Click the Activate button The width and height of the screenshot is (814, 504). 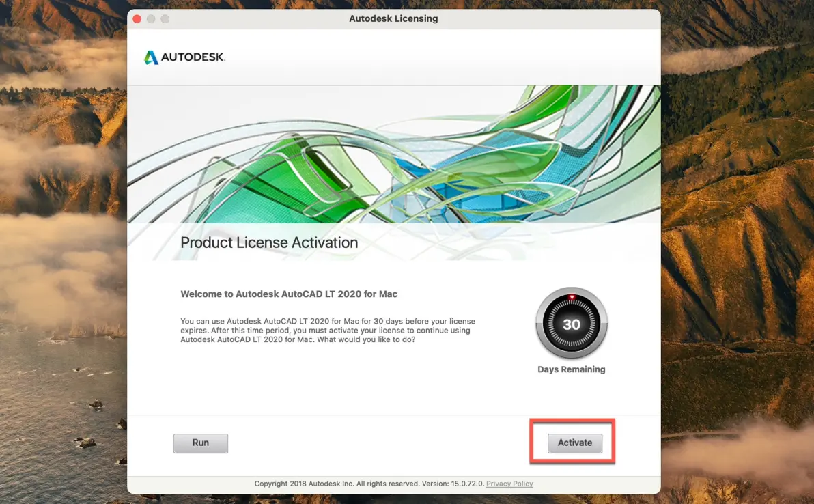575,443
